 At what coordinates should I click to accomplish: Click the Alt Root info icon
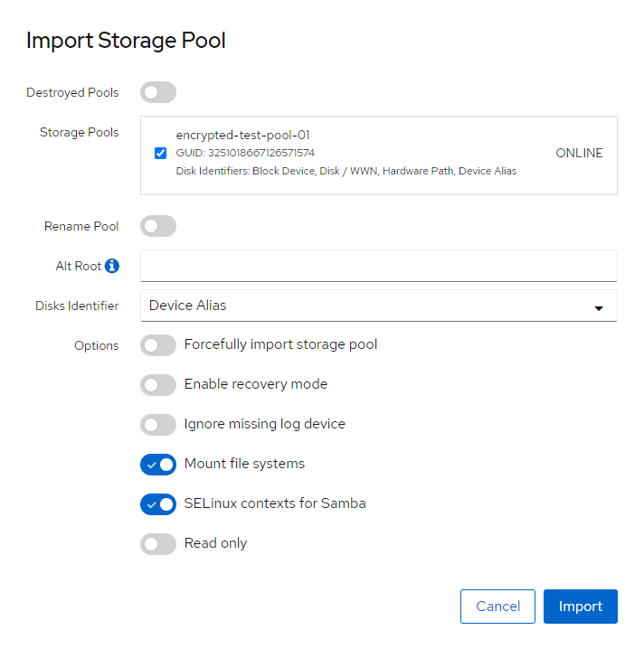112,266
